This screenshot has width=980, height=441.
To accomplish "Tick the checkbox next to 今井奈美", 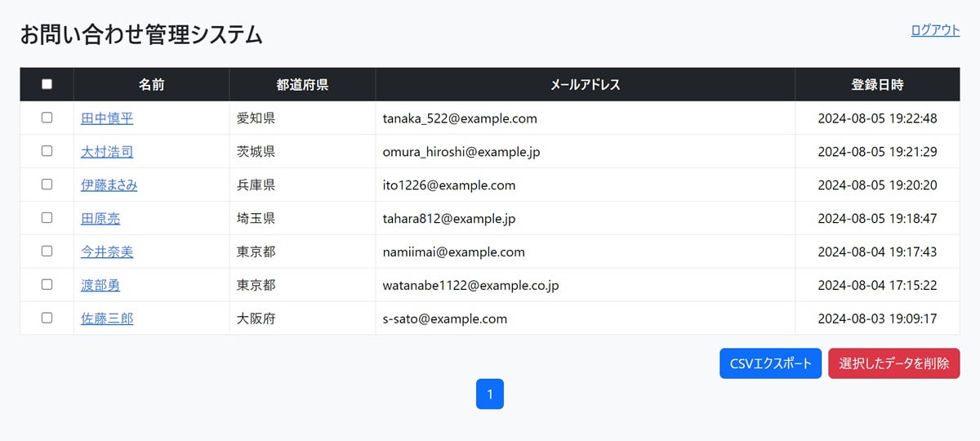I will (47, 251).
